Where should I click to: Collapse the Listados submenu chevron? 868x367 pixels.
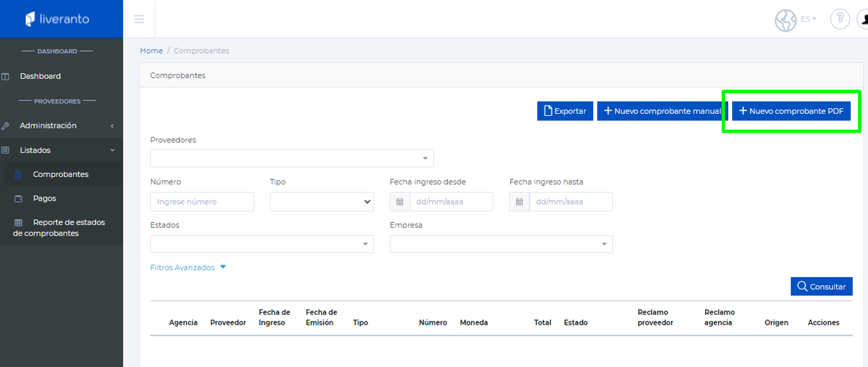point(112,150)
